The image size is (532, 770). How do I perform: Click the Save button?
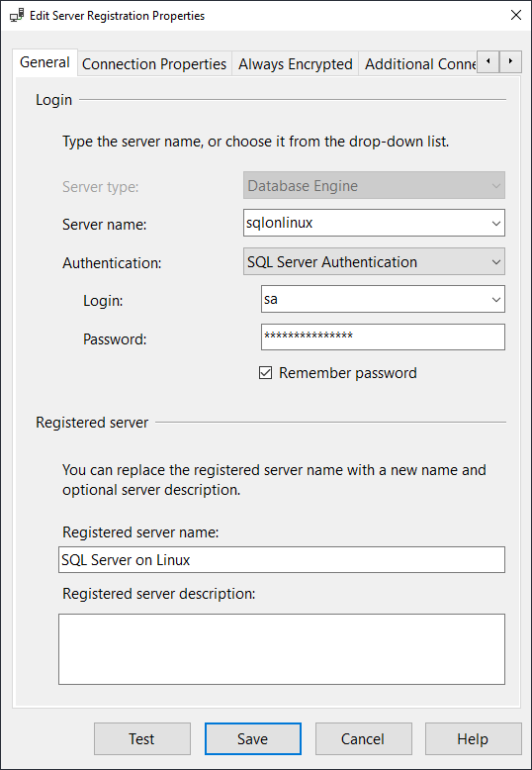click(x=253, y=738)
